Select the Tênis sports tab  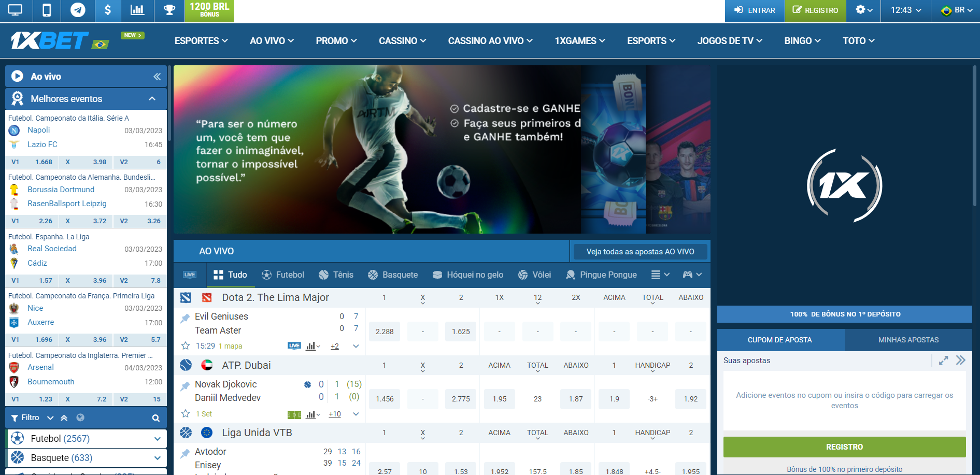[336, 275]
